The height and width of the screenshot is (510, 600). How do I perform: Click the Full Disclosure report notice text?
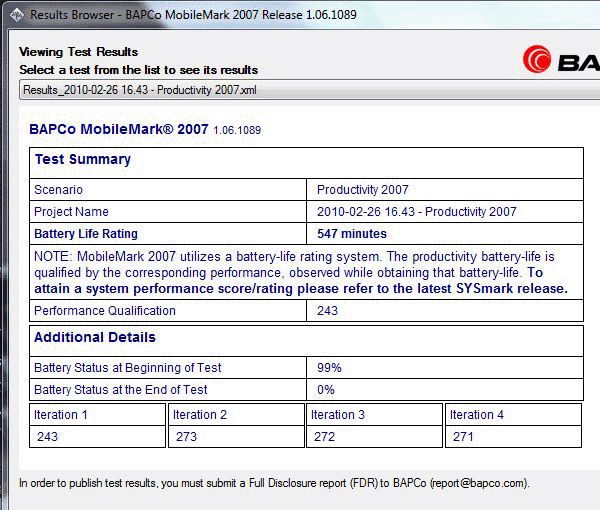click(x=274, y=483)
